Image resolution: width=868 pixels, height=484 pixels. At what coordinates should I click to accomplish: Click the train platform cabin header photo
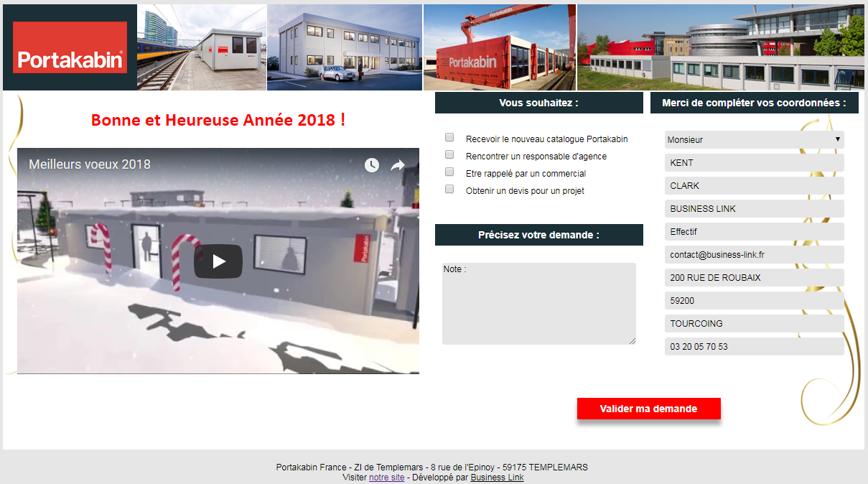coord(202,47)
